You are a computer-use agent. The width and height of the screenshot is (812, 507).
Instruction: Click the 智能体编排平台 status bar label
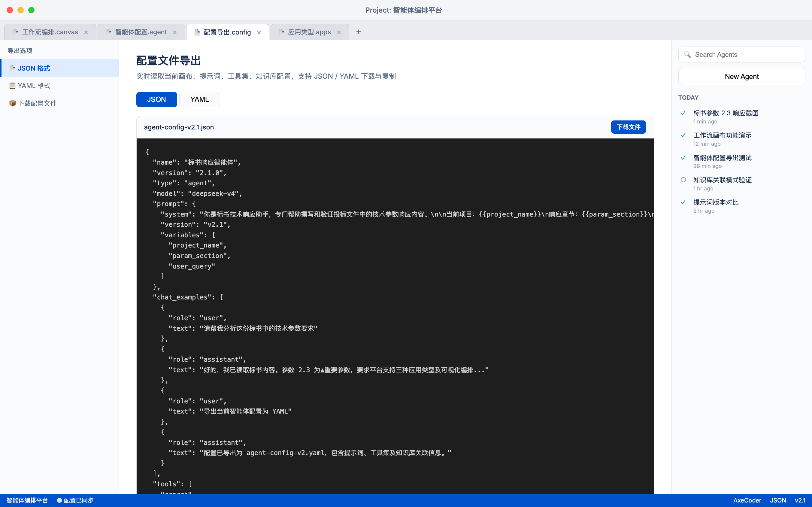(27, 500)
